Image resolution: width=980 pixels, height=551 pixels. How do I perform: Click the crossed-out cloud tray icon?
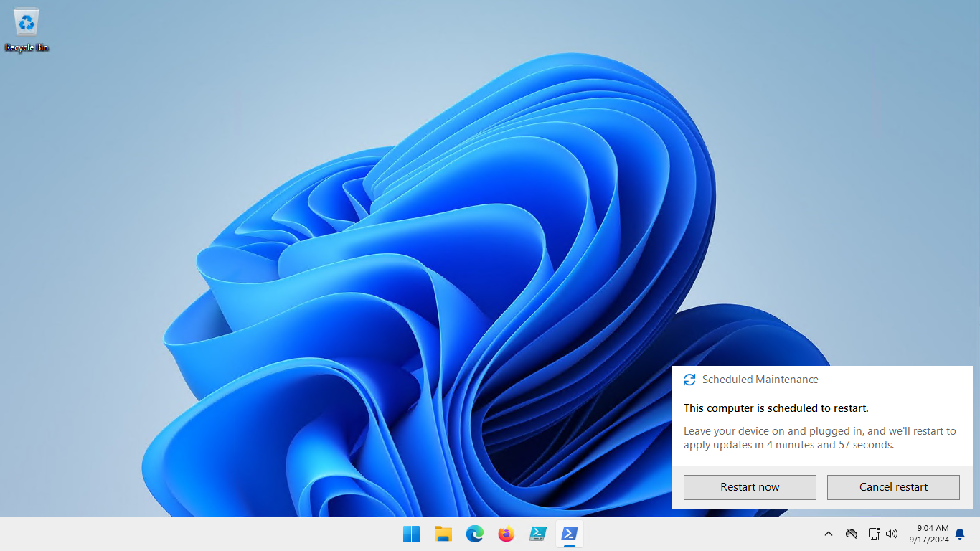tap(852, 534)
